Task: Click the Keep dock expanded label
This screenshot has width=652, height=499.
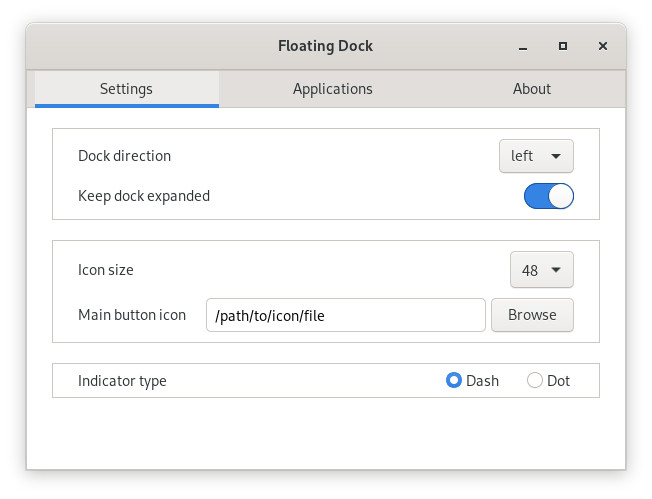Action: pos(144,196)
